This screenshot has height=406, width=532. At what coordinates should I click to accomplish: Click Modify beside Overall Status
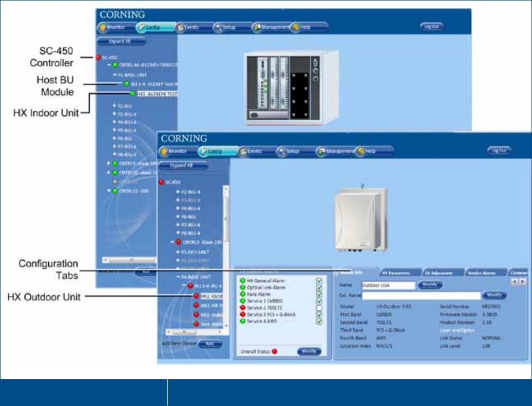point(309,352)
